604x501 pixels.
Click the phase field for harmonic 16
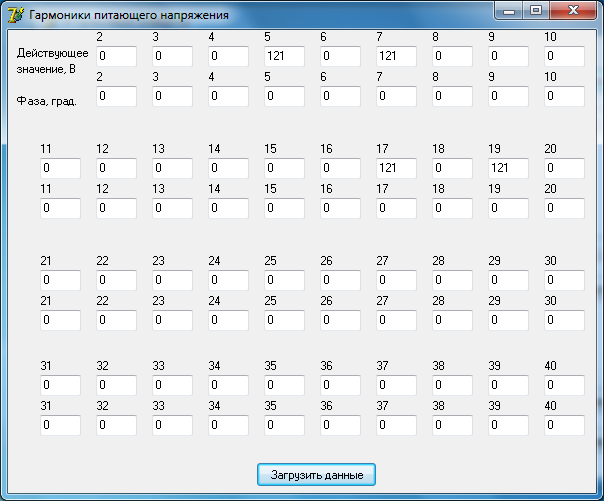pyautogui.click(x=340, y=208)
